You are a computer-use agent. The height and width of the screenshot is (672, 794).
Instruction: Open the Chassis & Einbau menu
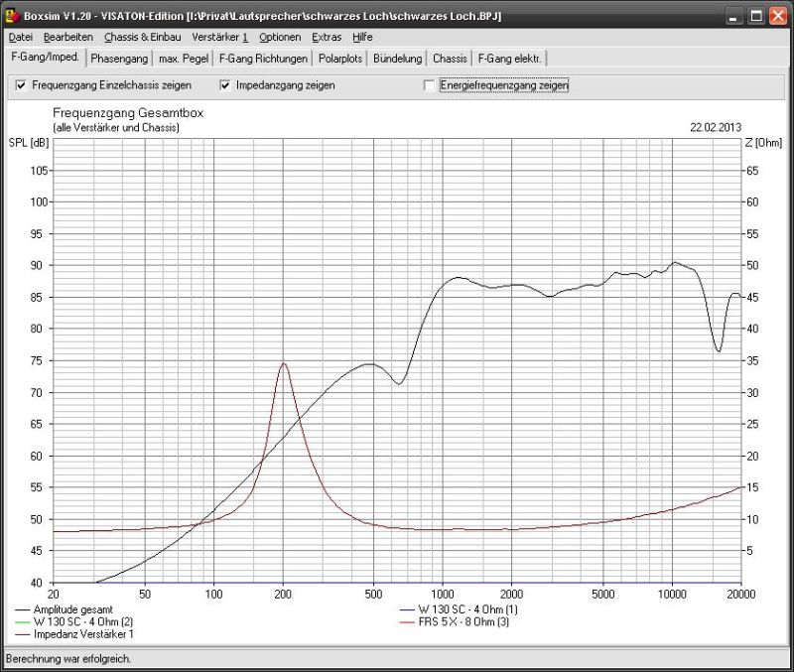point(142,37)
